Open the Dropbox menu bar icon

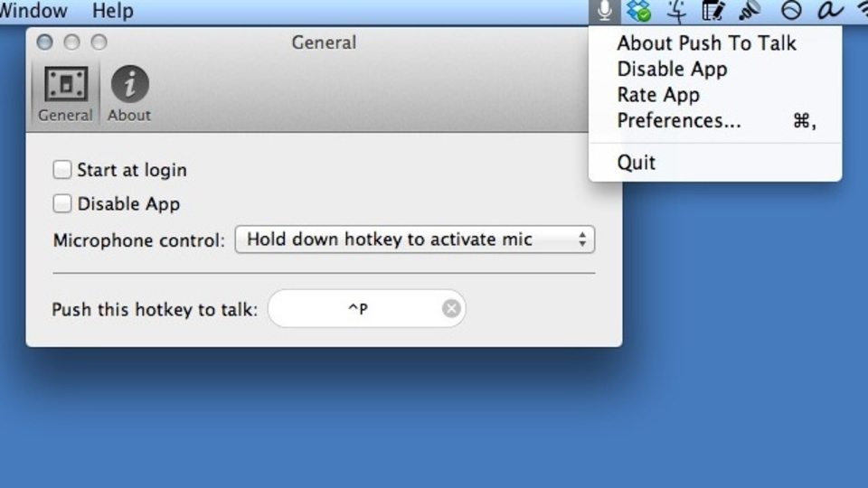639,11
